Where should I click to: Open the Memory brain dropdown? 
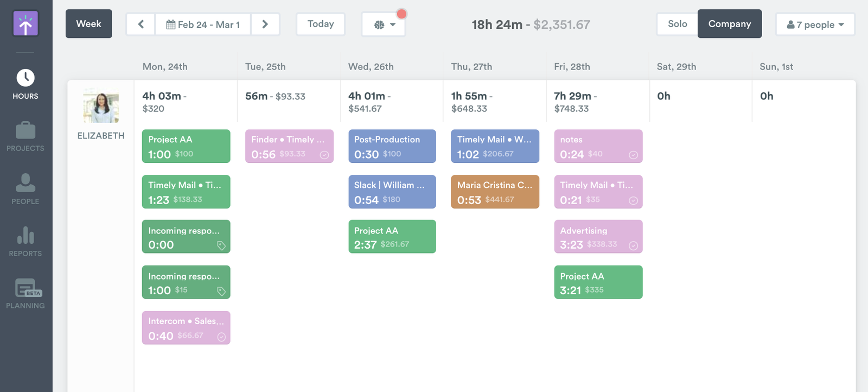(x=384, y=24)
